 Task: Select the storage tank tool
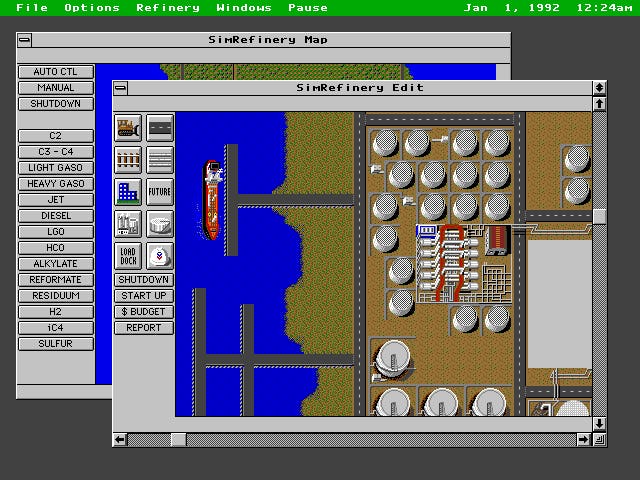(160, 223)
